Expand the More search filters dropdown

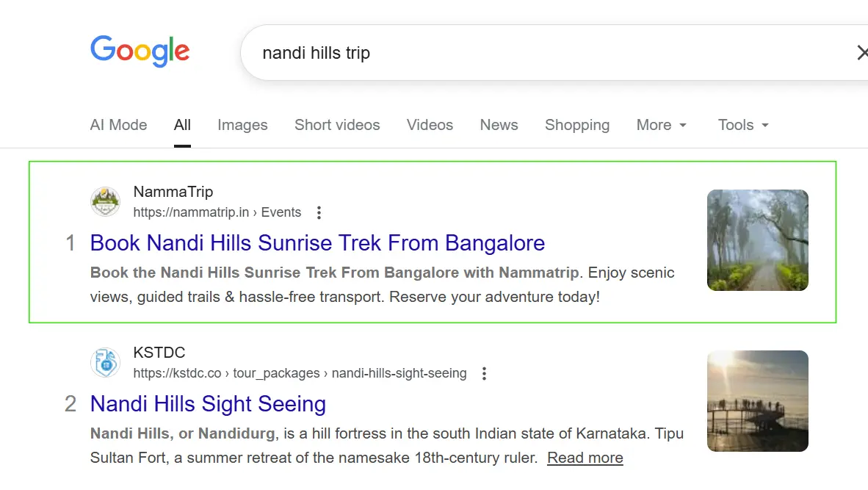coord(662,125)
